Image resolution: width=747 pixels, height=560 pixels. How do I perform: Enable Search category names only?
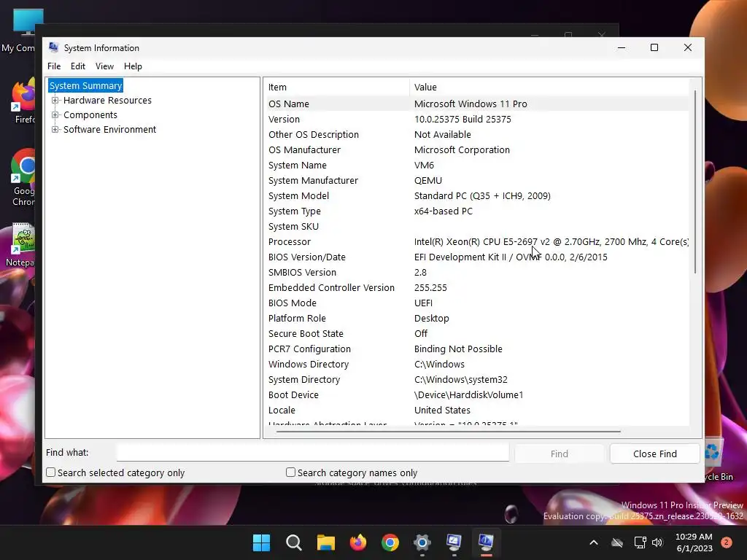[x=290, y=472]
